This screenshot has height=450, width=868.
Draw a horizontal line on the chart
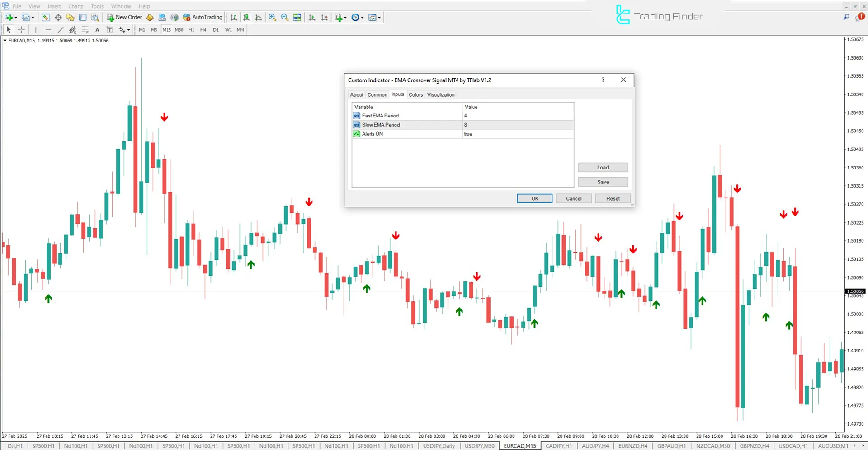point(48,29)
